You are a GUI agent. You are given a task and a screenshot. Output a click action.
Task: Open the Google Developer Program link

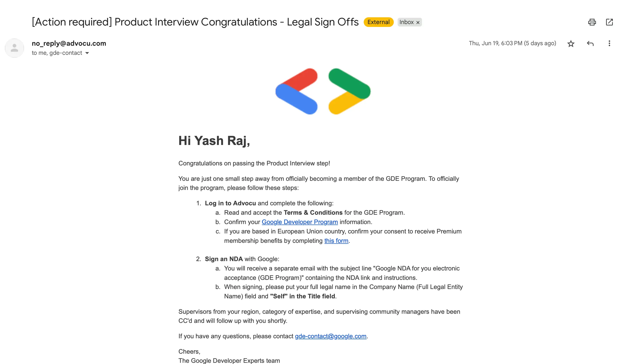(300, 222)
